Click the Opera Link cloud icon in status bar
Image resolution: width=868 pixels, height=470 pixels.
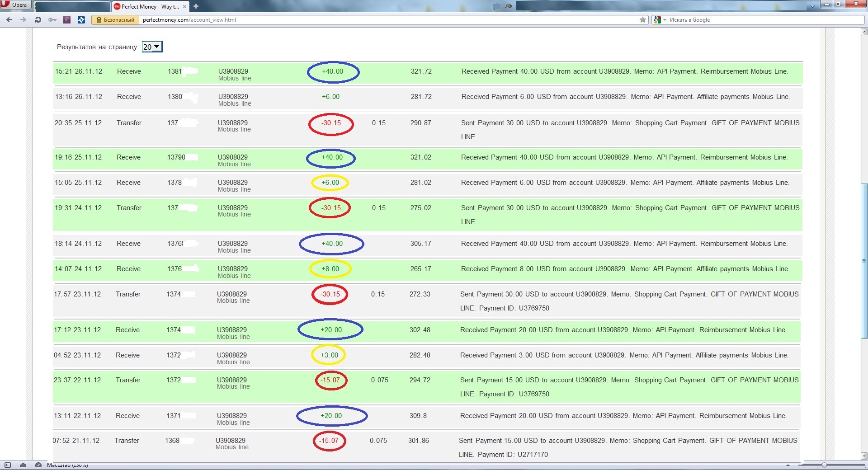point(23,465)
